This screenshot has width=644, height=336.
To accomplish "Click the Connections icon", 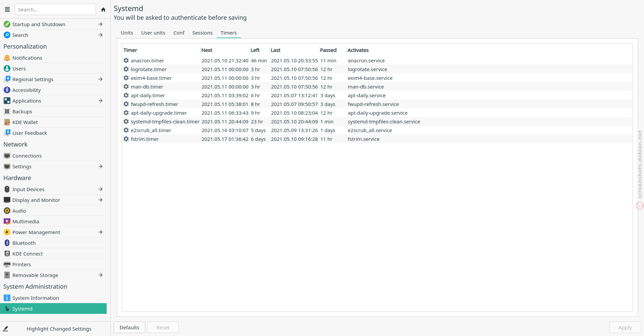I will 7,156.
